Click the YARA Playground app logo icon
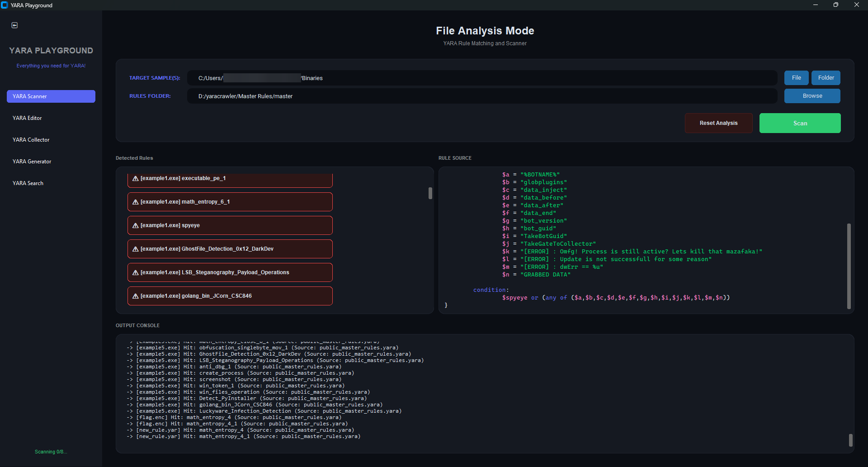This screenshot has height=467, width=868. (x=5, y=5)
